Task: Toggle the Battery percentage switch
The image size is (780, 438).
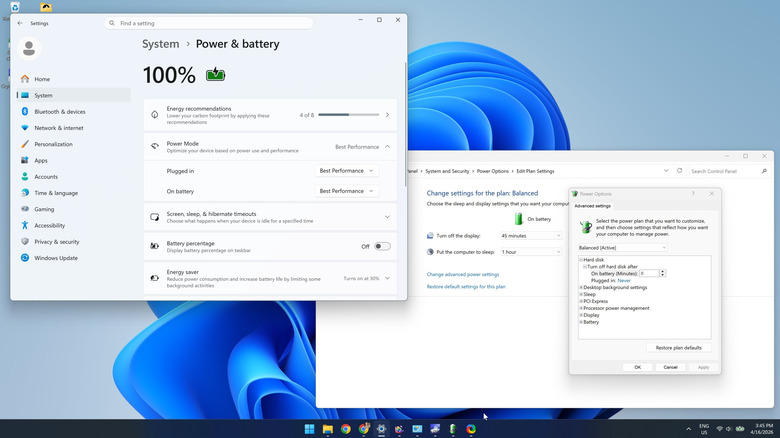Action: pyautogui.click(x=382, y=246)
